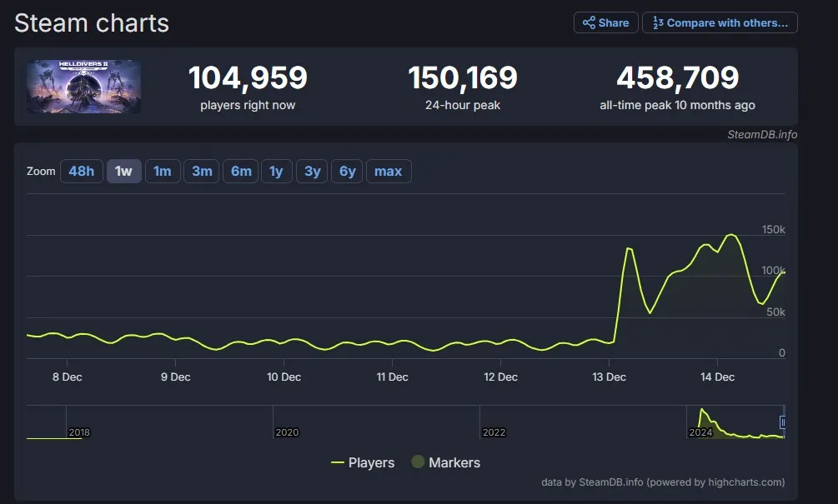Open Compare with others
This screenshot has width=838, height=504.
[720, 23]
